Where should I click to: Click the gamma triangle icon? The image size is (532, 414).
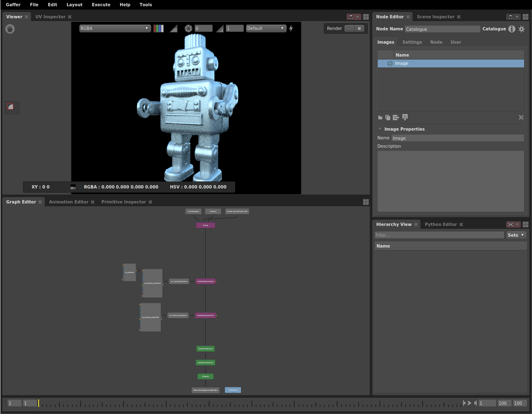[x=220, y=28]
